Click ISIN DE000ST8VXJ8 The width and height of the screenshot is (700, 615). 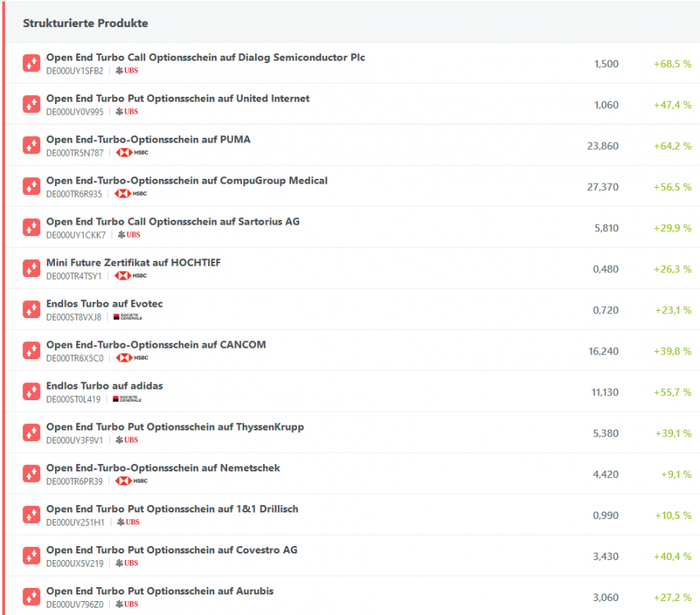[x=74, y=317]
